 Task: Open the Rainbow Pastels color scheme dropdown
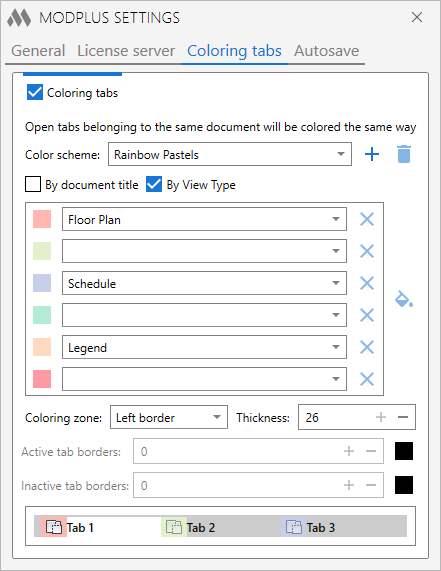tap(230, 154)
